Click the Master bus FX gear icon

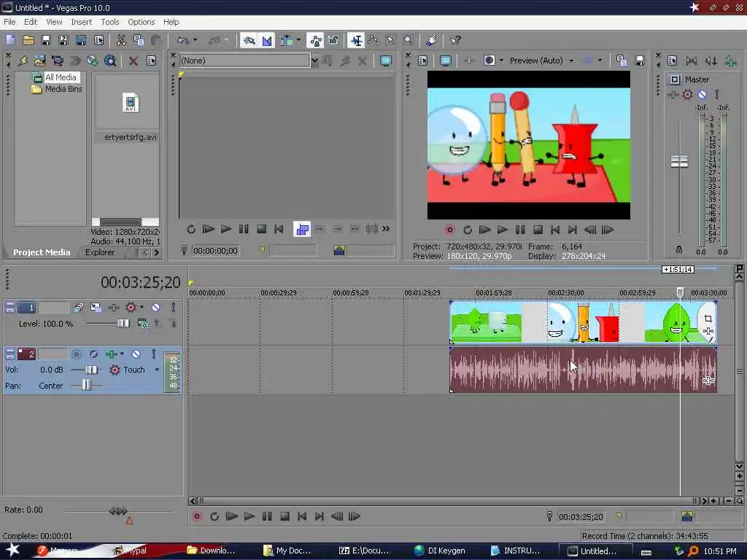point(687,94)
